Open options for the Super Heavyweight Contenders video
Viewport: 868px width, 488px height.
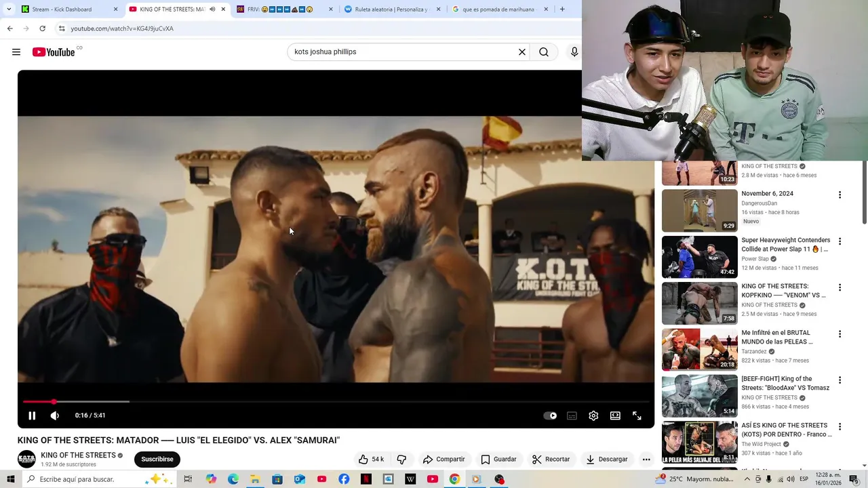(x=840, y=241)
